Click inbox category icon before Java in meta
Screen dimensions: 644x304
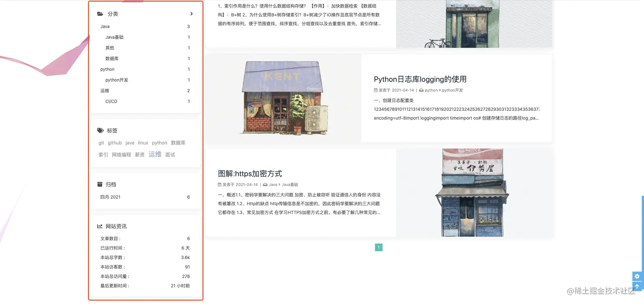pos(265,185)
